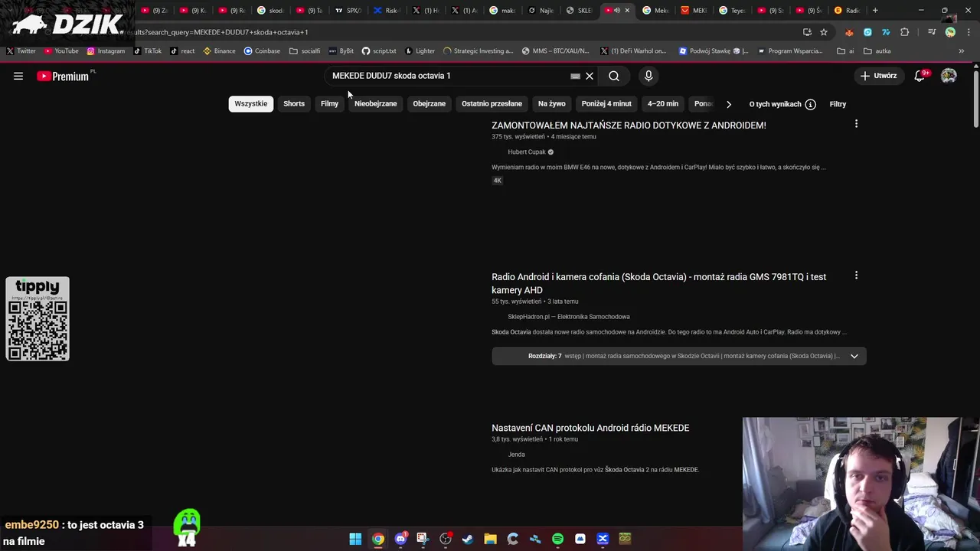This screenshot has height=551, width=980.
Task: Open more options for ZAMONTOWAŁEM video
Action: coord(856,124)
